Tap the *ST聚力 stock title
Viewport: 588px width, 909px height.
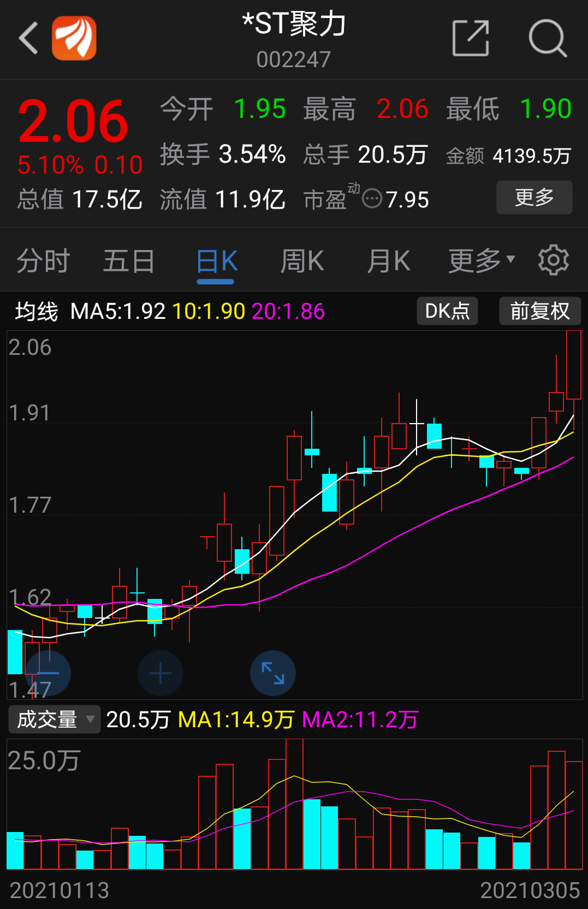pos(294,24)
